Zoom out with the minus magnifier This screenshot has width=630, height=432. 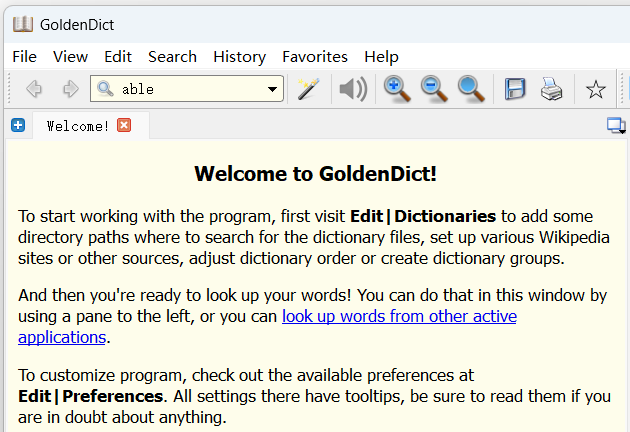434,90
